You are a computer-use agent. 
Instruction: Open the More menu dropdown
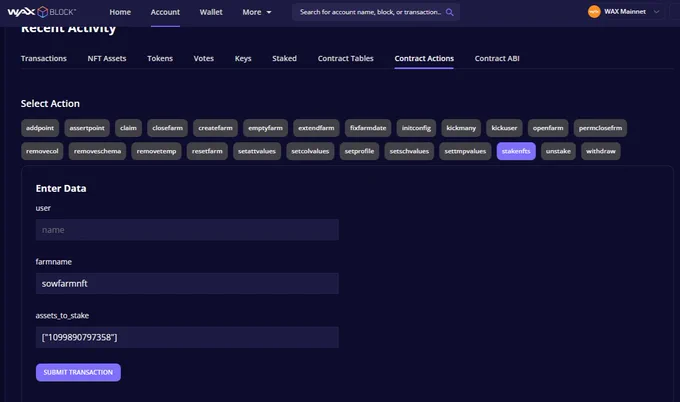coord(257,12)
